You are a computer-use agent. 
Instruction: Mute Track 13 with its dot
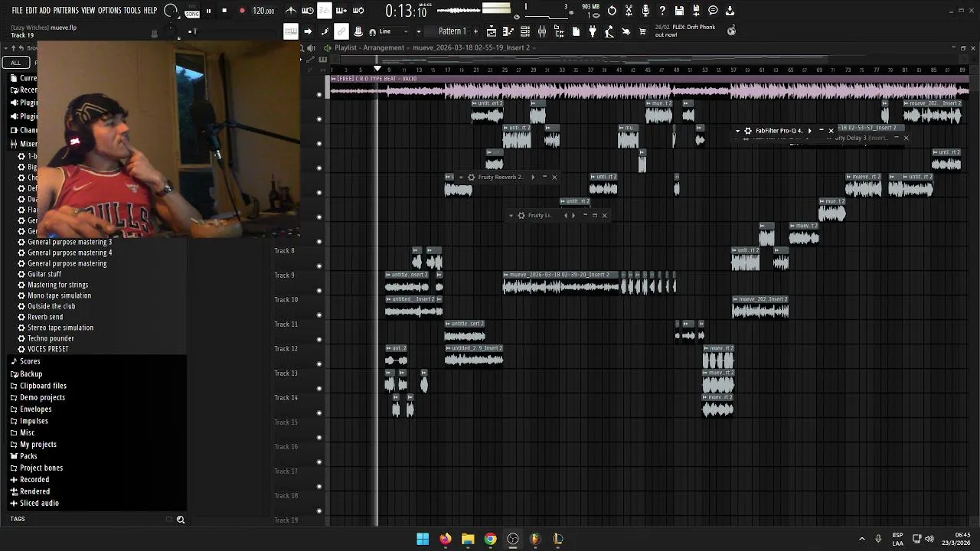pyautogui.click(x=319, y=388)
